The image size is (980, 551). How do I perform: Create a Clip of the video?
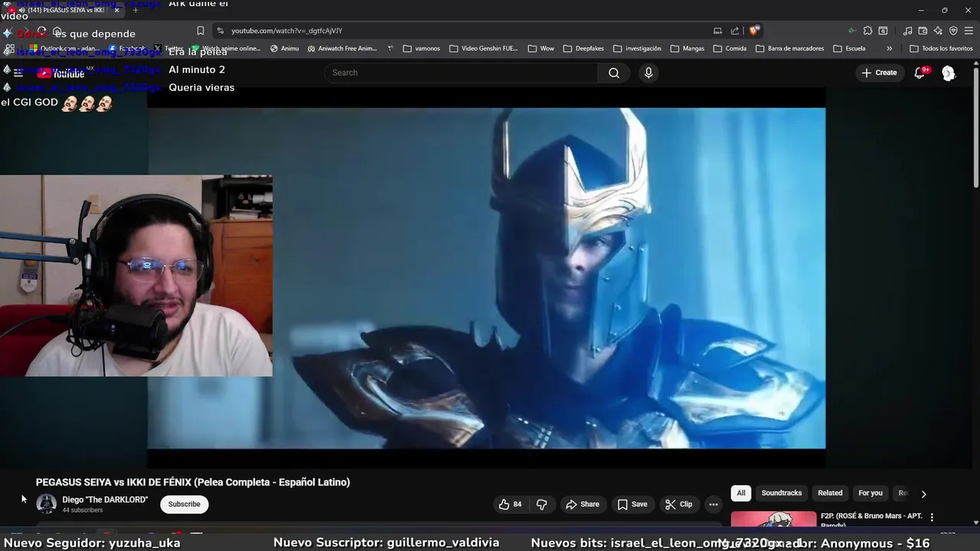tap(678, 504)
